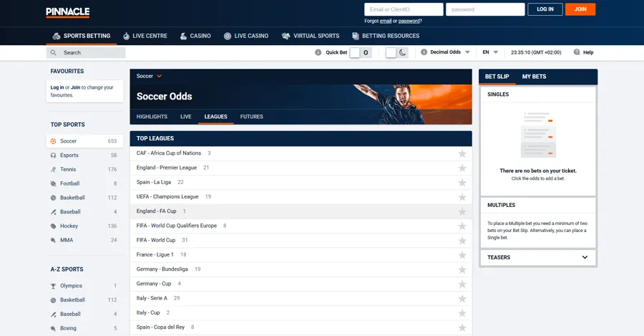Image resolution: width=644 pixels, height=336 pixels.
Task: Switch to the Futures tab
Action: pyautogui.click(x=251, y=117)
